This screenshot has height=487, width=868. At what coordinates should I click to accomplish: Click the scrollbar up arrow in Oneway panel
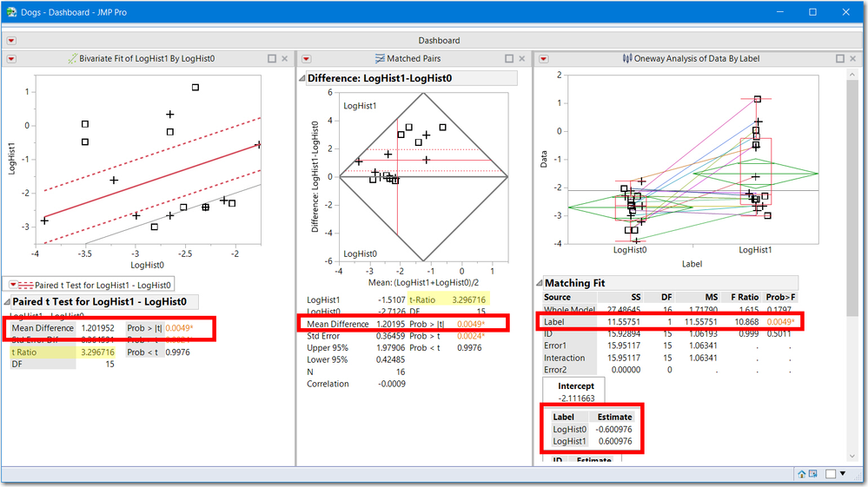852,74
